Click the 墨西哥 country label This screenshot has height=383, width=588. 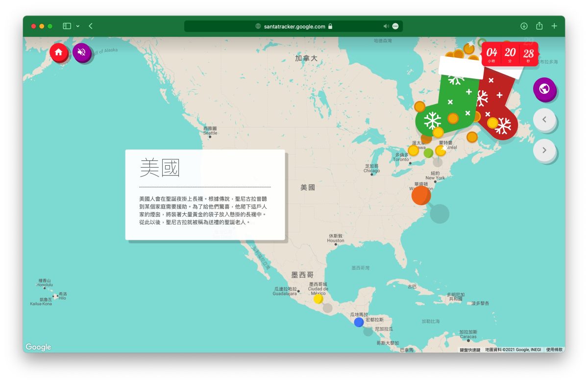(x=302, y=275)
